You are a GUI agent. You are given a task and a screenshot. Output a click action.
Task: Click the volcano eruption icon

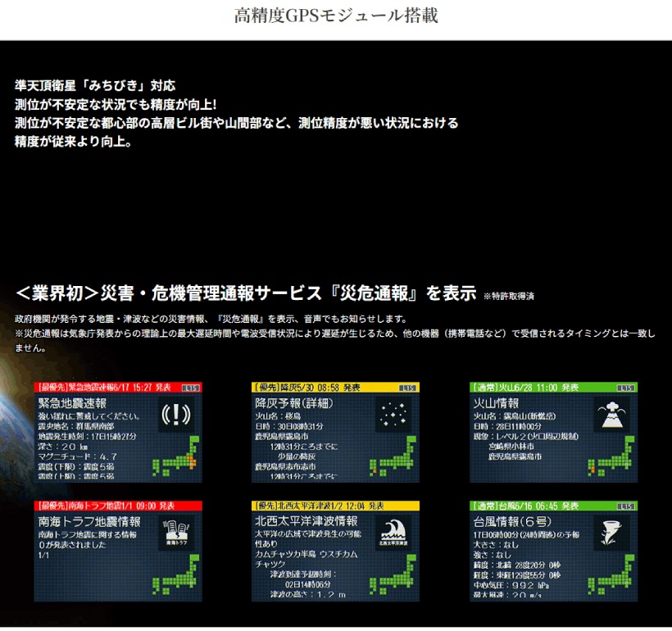click(611, 415)
